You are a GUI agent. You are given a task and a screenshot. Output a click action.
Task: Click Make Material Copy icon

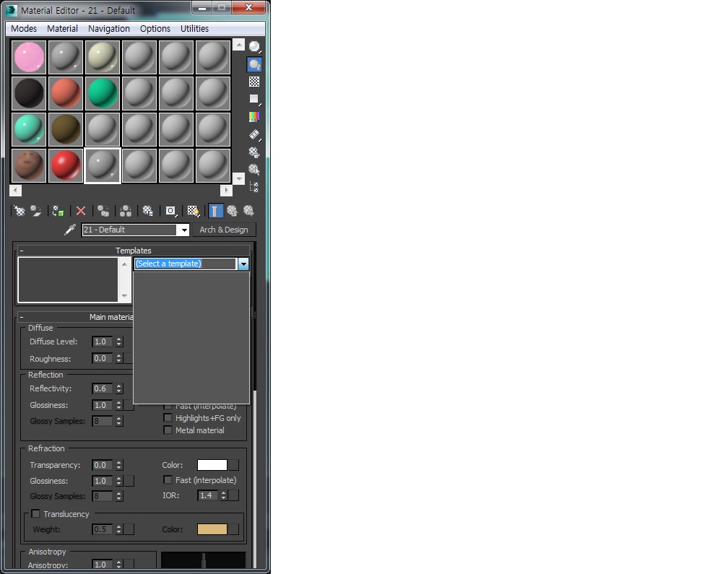click(103, 211)
